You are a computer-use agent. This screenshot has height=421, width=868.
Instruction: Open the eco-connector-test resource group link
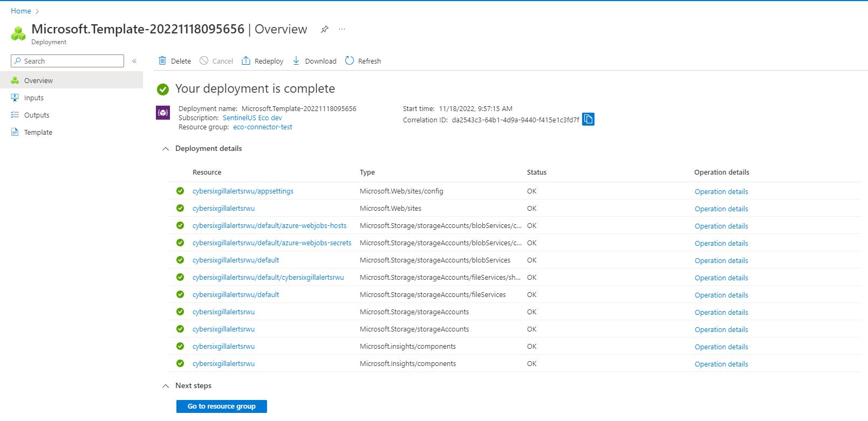263,127
